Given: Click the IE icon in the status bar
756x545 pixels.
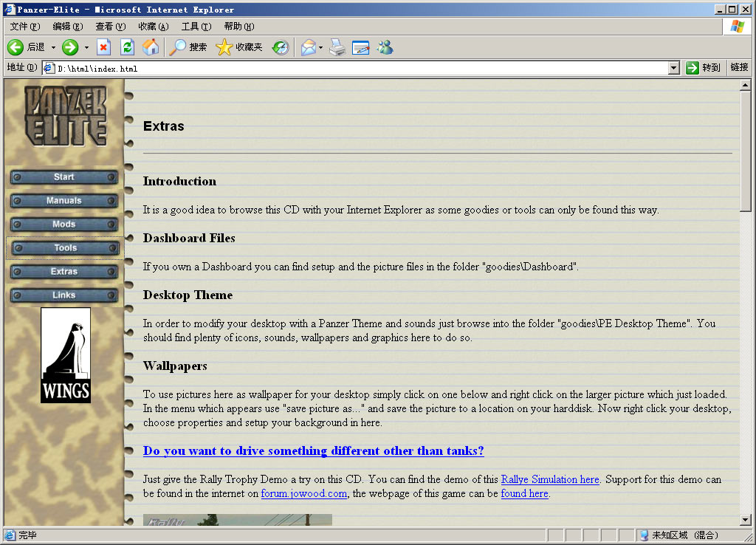Looking at the screenshot, I should coord(10,535).
